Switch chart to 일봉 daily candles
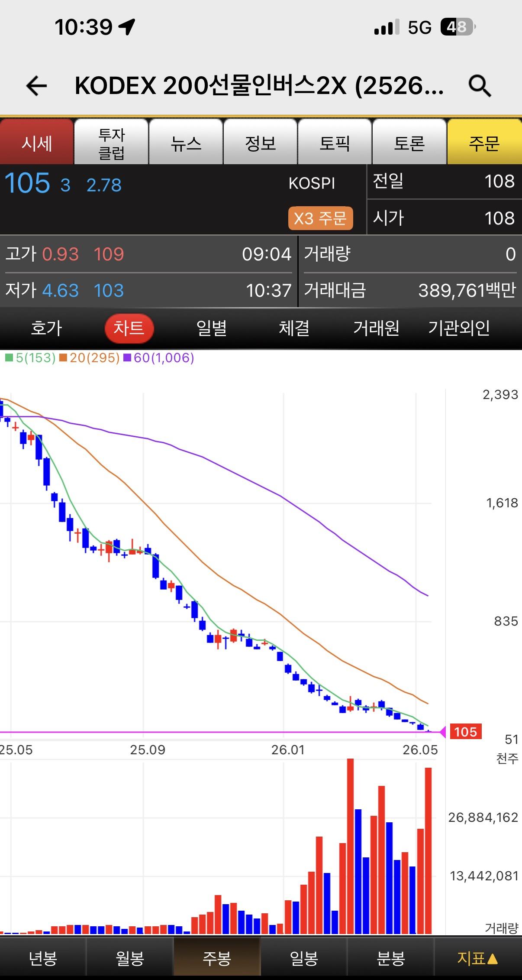The image size is (522, 980). (x=304, y=958)
